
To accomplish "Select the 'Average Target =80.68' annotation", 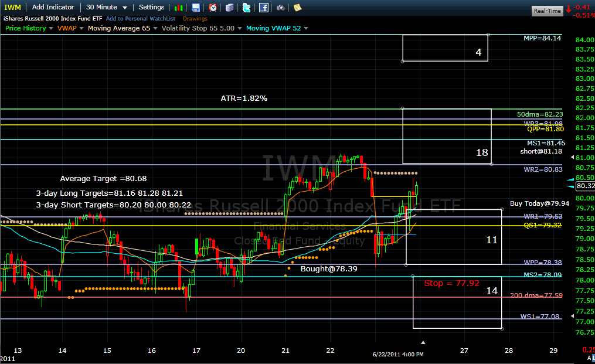I will 103,179.
